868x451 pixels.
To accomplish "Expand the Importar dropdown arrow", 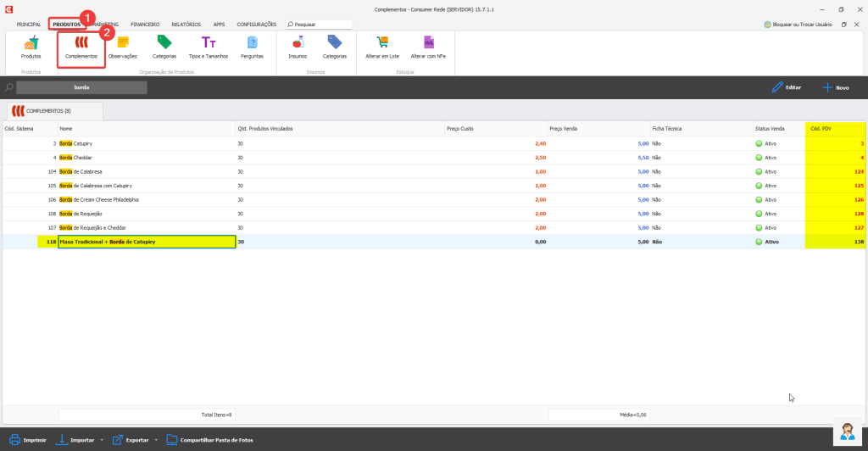I will click(102, 440).
